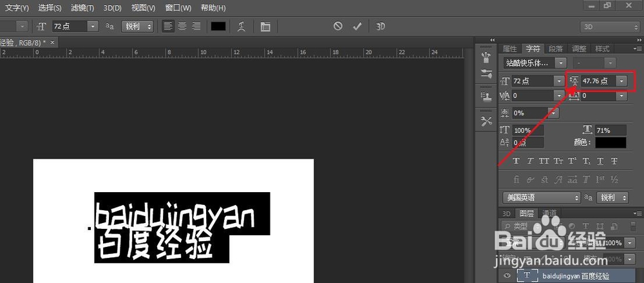Open the 窗口(W) menu

(x=178, y=8)
